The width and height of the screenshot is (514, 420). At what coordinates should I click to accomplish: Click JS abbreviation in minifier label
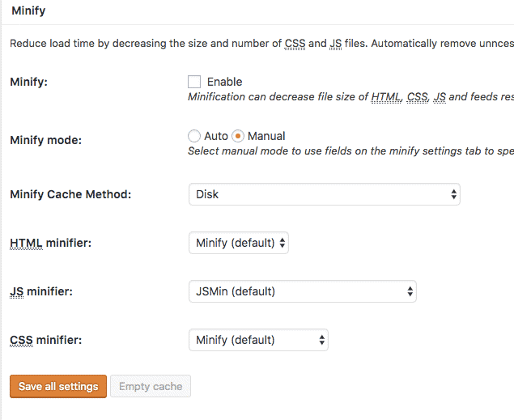17,291
